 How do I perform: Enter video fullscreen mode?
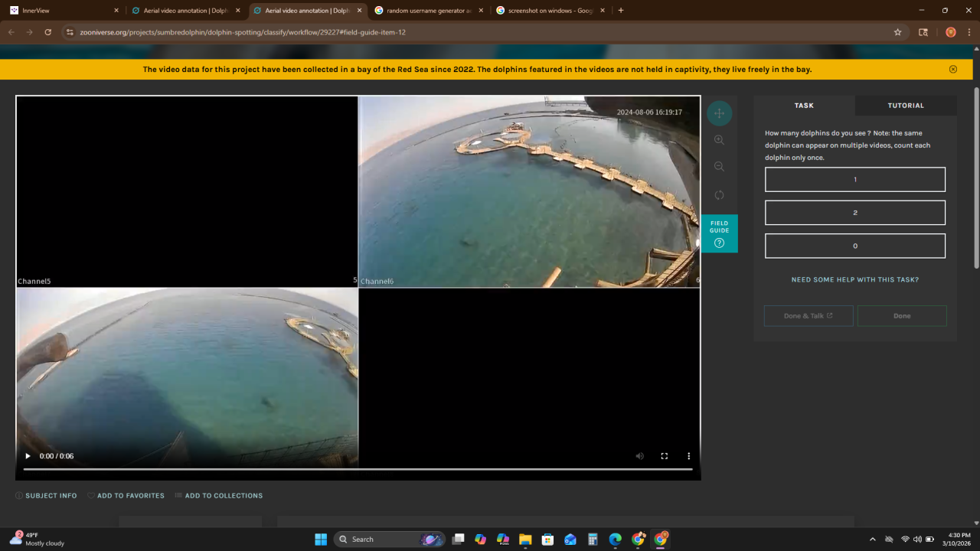click(664, 456)
